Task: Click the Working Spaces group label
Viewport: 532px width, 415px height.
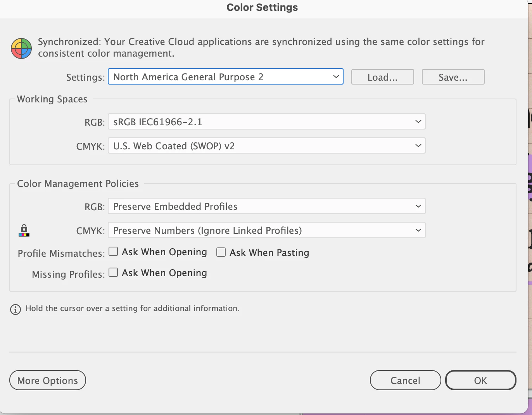Action: point(52,99)
